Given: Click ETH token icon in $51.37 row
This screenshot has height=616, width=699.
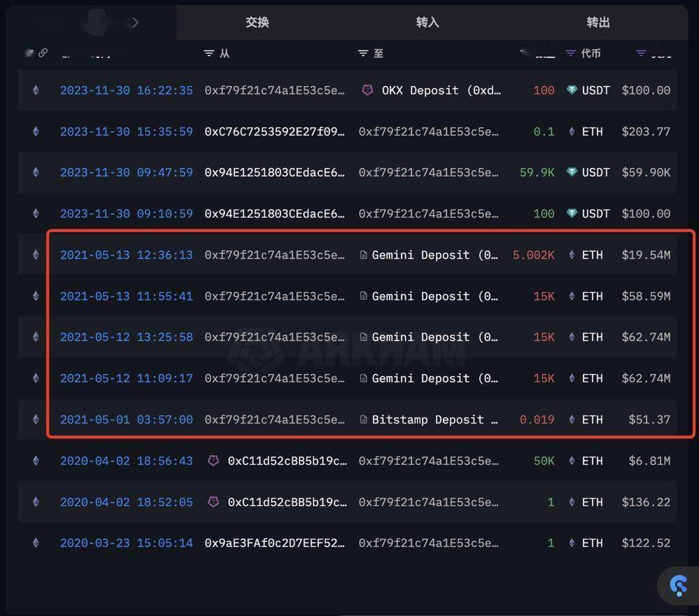Looking at the screenshot, I should click(571, 420).
